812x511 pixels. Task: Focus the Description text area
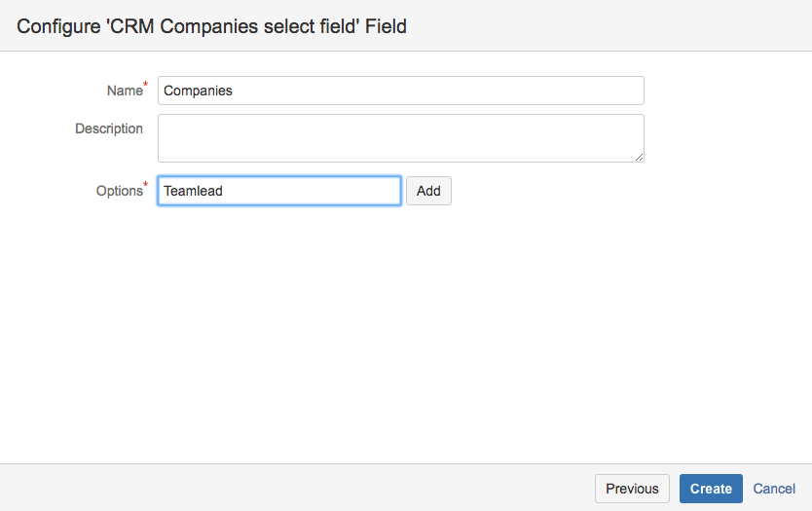coord(399,137)
